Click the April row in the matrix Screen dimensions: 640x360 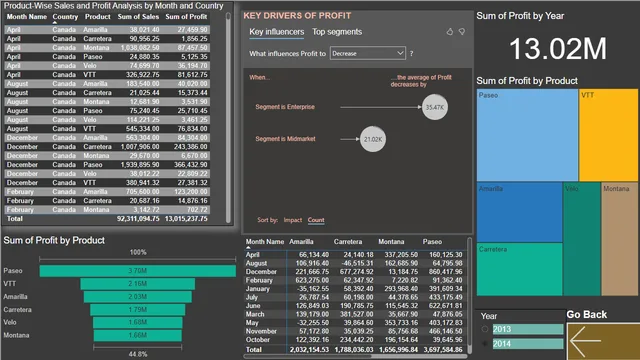[x=354, y=255]
